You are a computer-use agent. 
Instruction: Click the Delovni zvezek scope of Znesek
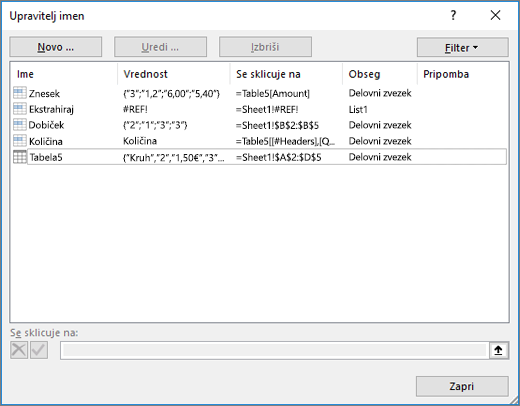pos(380,93)
